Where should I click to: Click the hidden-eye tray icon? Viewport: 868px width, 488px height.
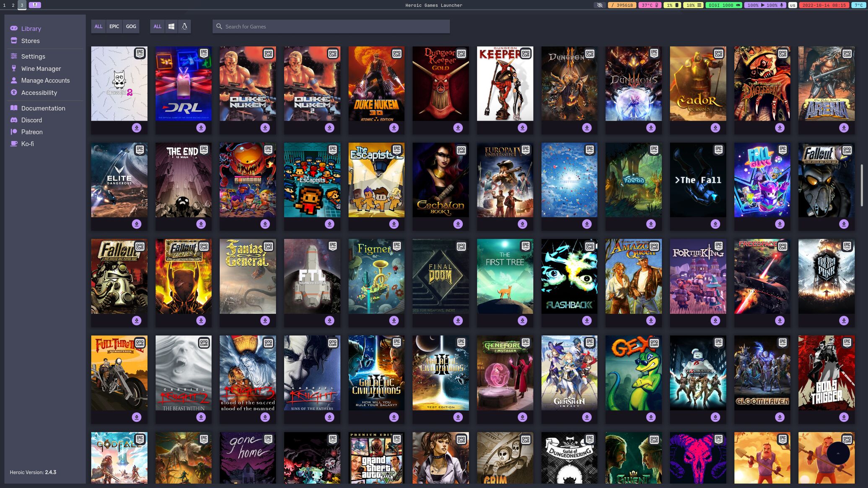[x=600, y=5]
